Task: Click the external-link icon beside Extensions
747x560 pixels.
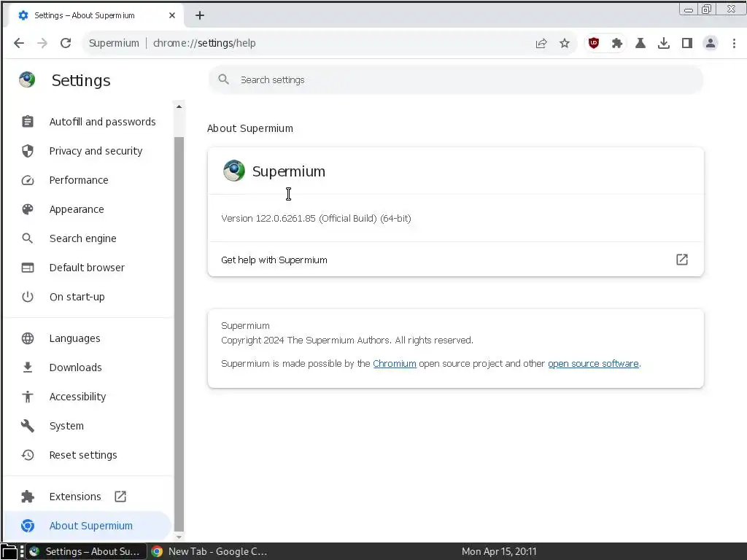Action: point(120,496)
